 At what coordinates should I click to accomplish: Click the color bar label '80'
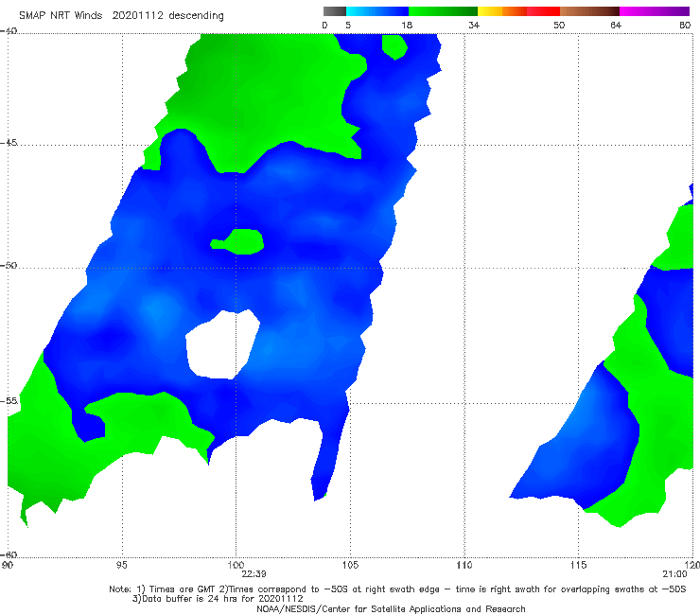(x=685, y=25)
